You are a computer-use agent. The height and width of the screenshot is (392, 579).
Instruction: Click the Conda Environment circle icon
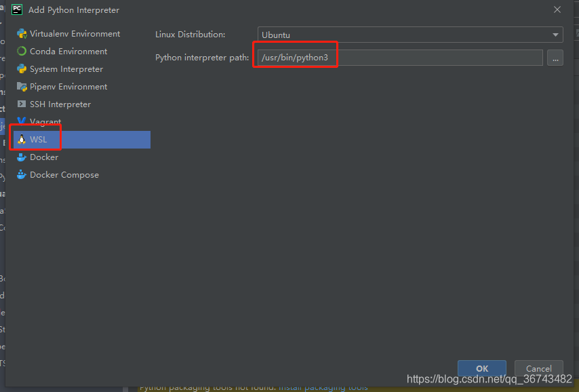22,52
